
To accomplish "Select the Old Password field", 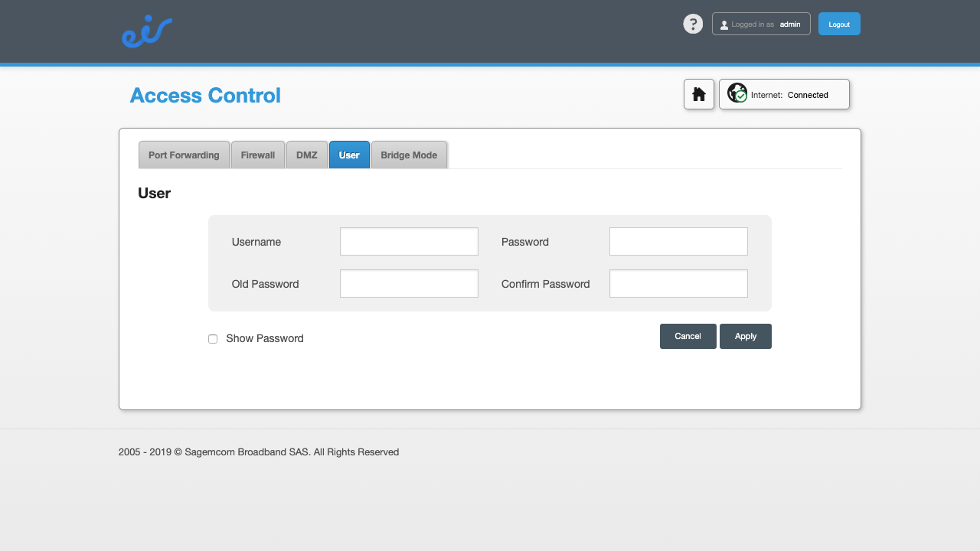I will coord(409,283).
